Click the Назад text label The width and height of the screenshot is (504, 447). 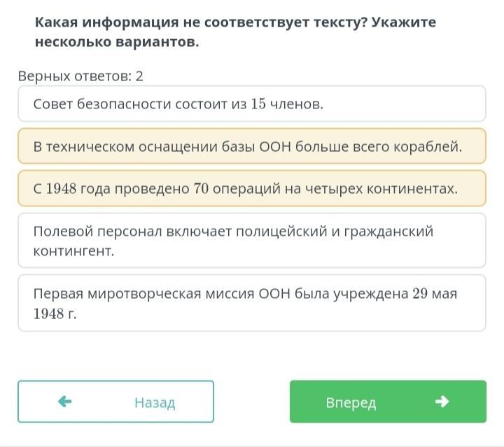(x=155, y=403)
